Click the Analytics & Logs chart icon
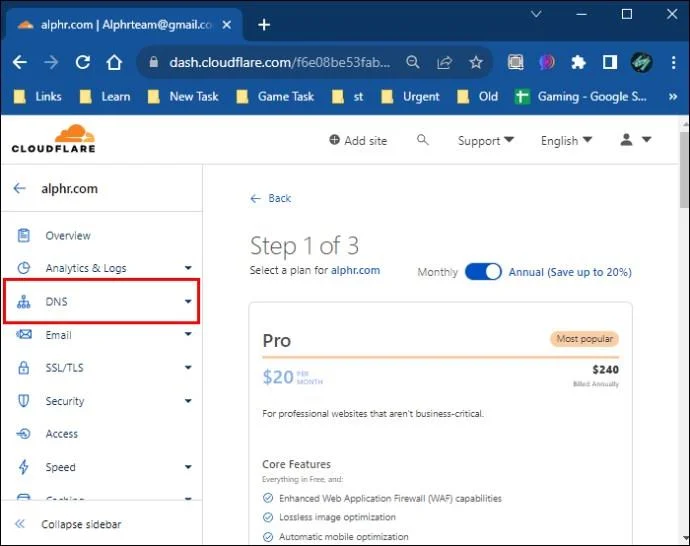Image resolution: width=690 pixels, height=546 pixels. click(x=24, y=268)
